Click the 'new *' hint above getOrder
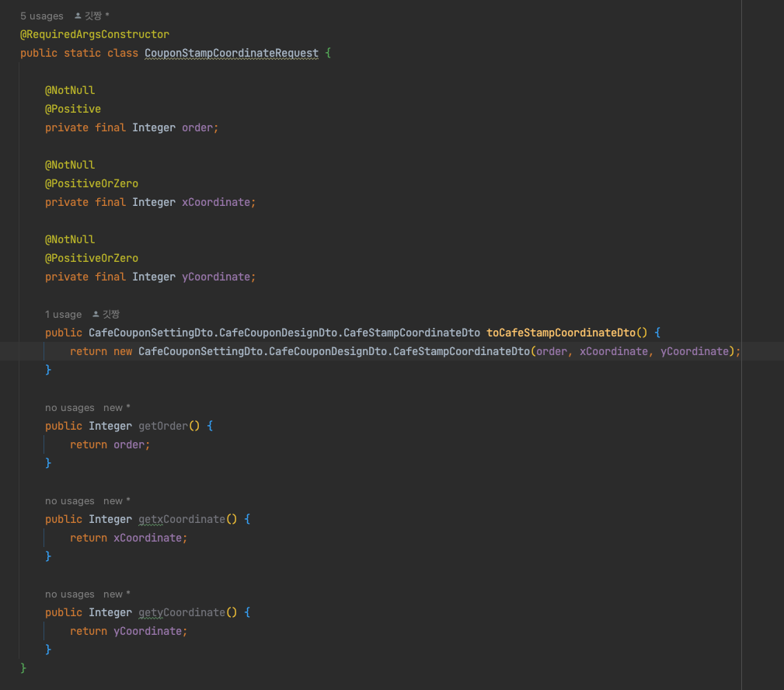 (117, 408)
